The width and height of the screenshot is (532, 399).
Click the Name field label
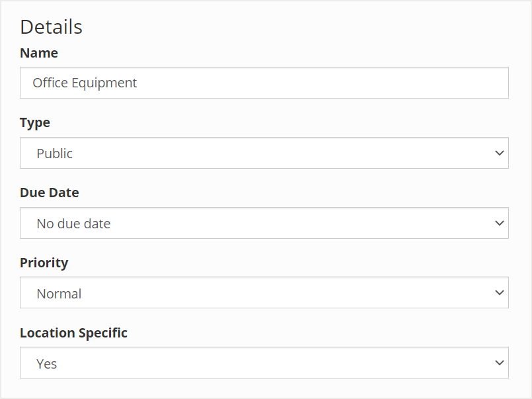[x=39, y=53]
